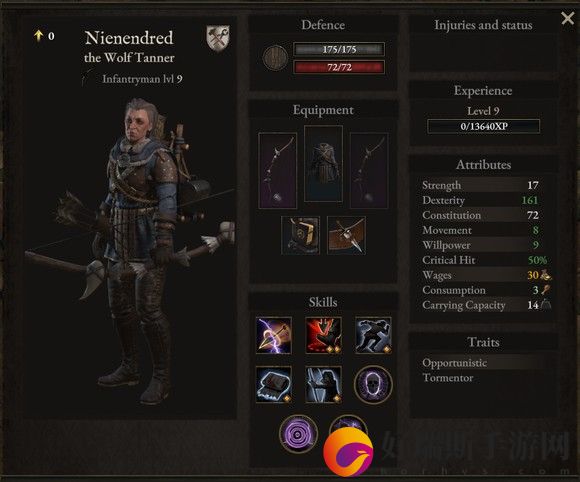Viewport: 580px width, 482px height.
Task: Click the yellow level-up arrow
Action: coord(38,36)
